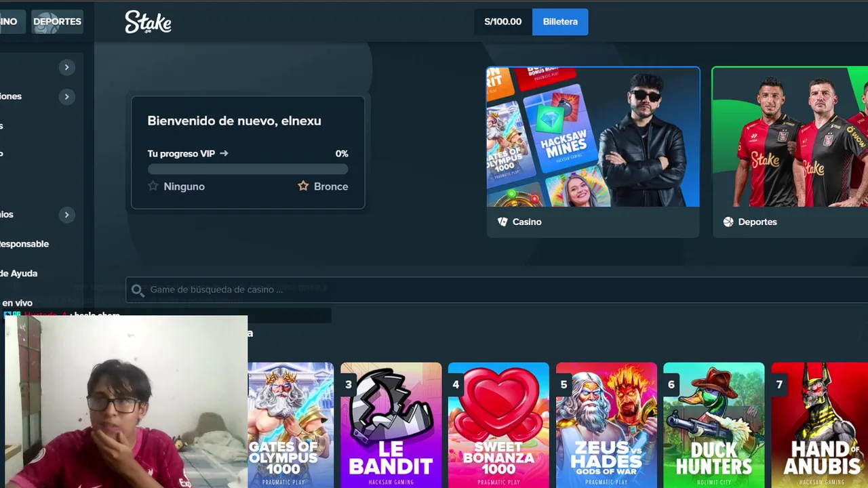Open the Gates of Olympus 1000 game
868x488 pixels.
290,425
